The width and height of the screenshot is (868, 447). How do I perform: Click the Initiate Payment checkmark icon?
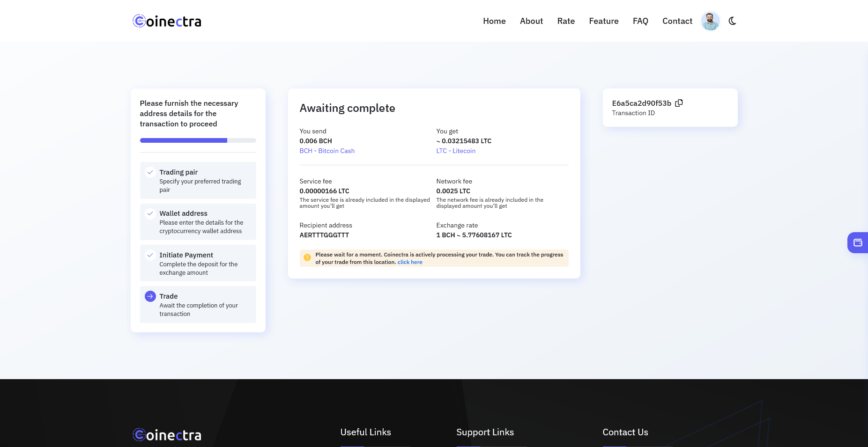coord(150,255)
